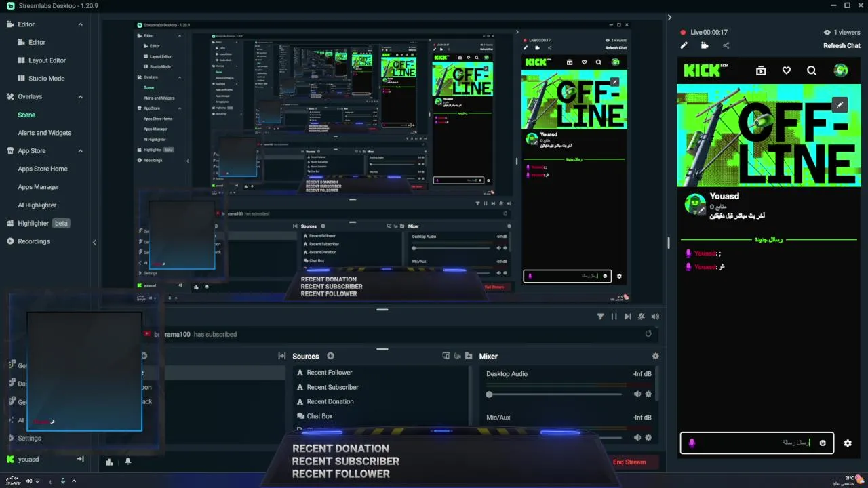Select the Scene item under Overlays
868x488 pixels.
(26, 115)
